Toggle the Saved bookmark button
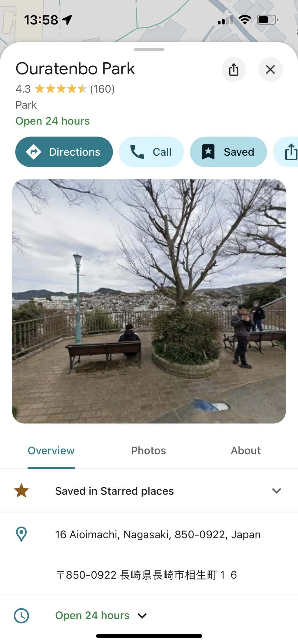The width and height of the screenshot is (298, 644). [x=228, y=152]
